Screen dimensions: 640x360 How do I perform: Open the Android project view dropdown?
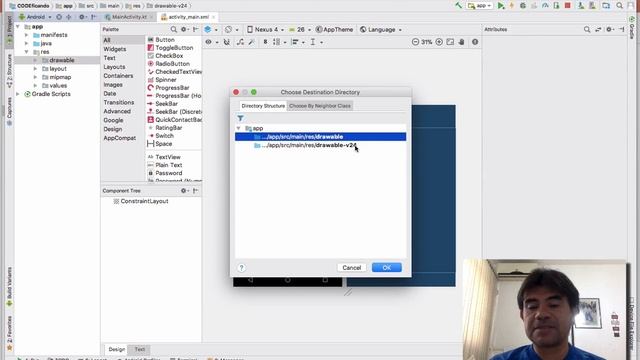click(35, 17)
